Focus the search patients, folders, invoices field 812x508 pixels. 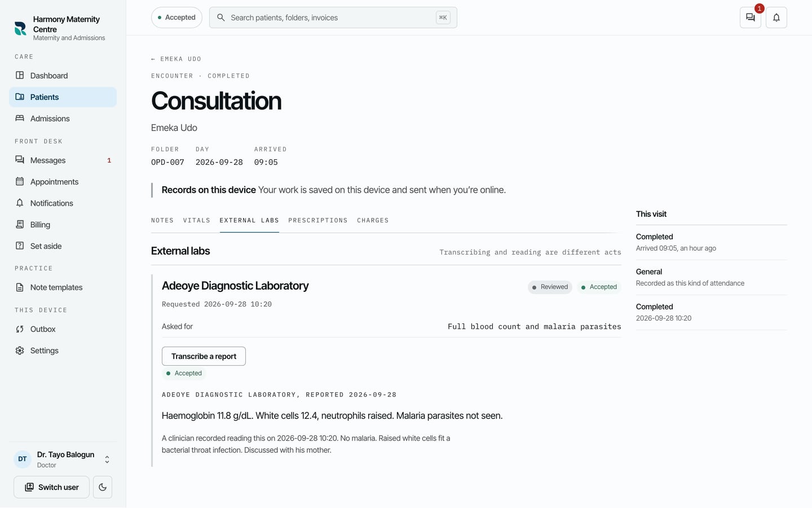[x=333, y=17]
